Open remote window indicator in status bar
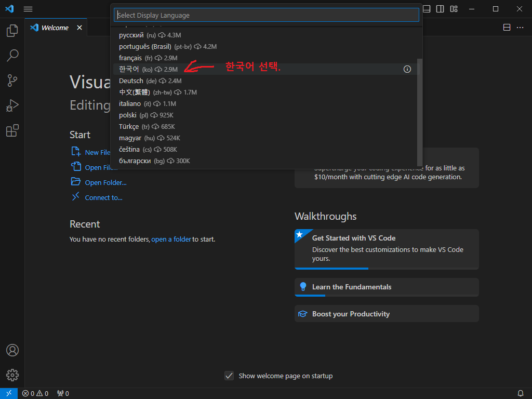This screenshot has height=399, width=532. (x=9, y=393)
